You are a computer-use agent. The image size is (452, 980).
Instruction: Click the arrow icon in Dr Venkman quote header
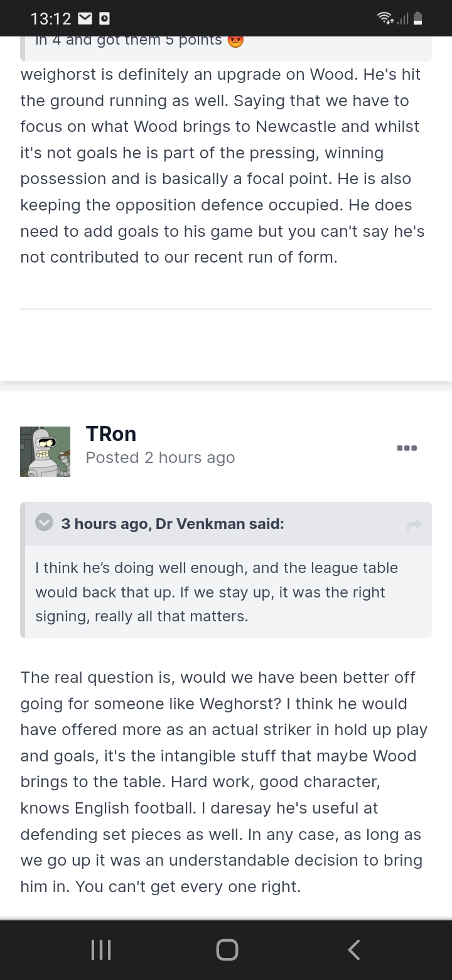pos(414,524)
